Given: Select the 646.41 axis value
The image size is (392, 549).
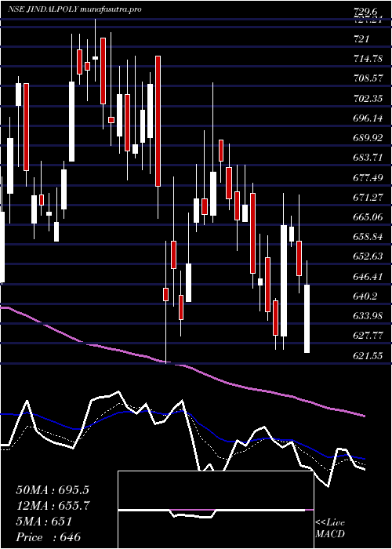Looking at the screenshot, I should click(368, 277).
